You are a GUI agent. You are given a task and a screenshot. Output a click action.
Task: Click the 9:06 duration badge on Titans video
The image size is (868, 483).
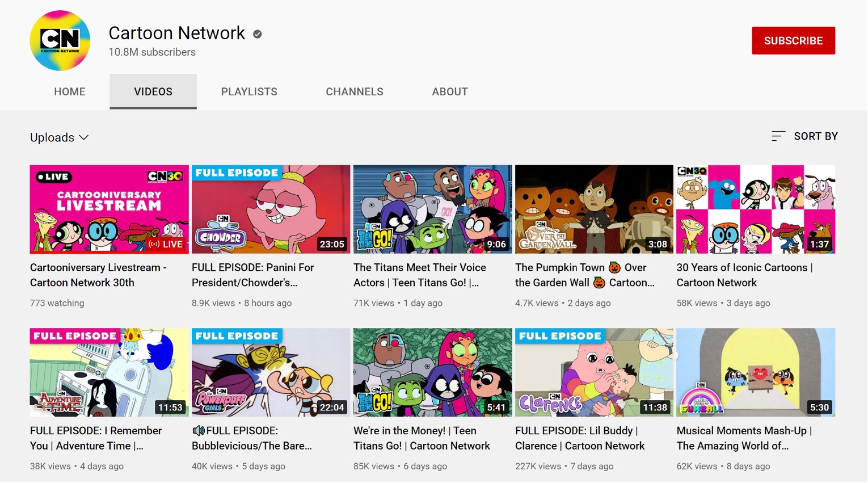[x=496, y=244]
